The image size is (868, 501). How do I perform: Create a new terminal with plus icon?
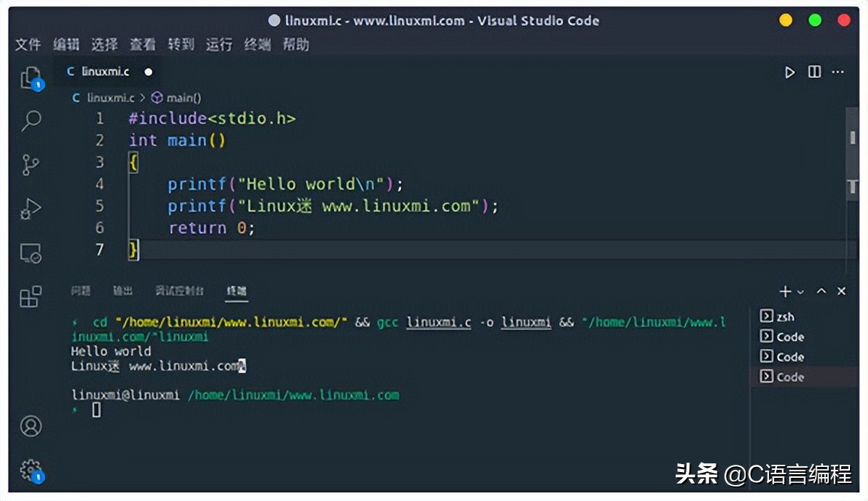tap(785, 291)
